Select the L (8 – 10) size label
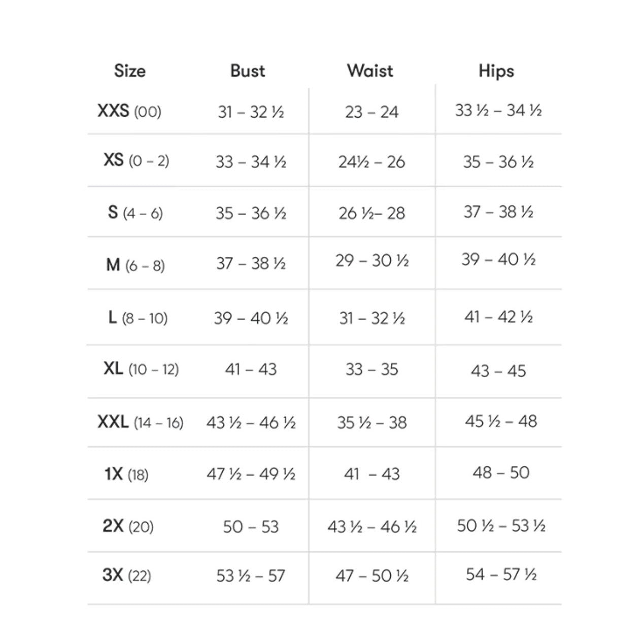 click(138, 318)
